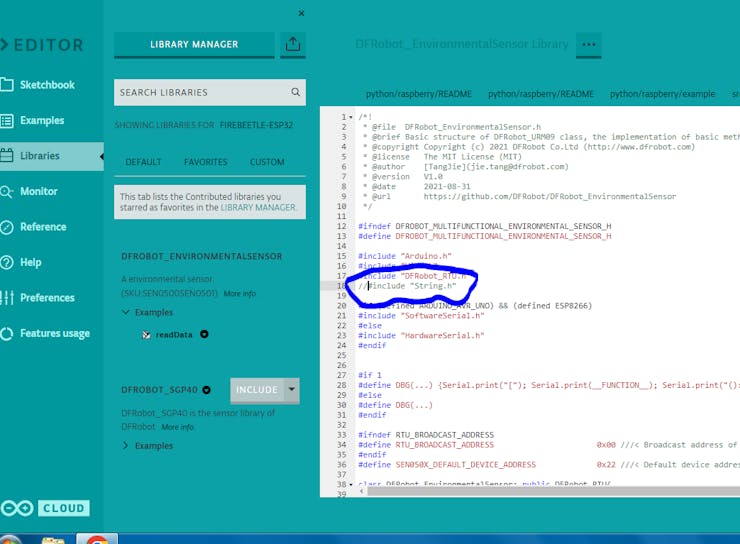The image size is (740, 544).
Task: Switch to the Custom libraries tab
Action: (267, 162)
